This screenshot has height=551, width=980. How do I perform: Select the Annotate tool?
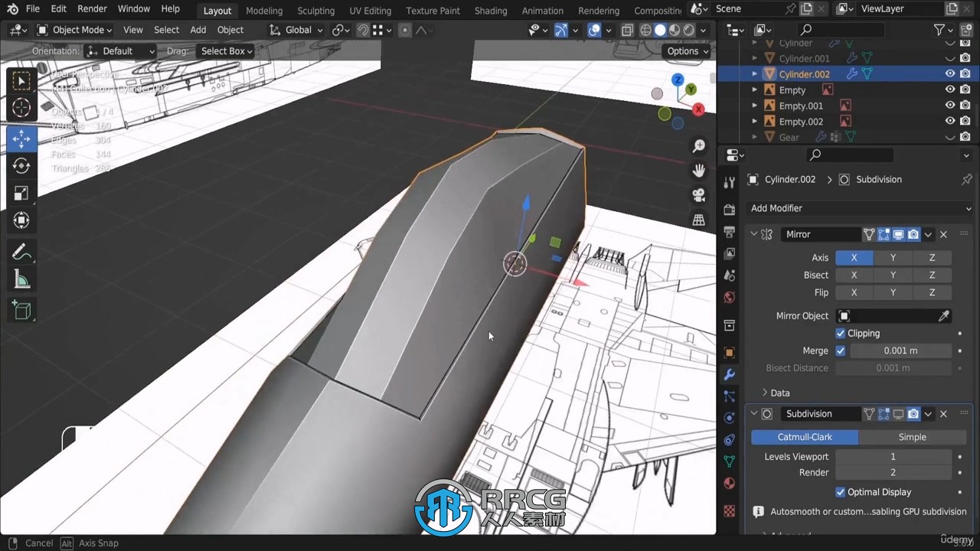tap(21, 253)
